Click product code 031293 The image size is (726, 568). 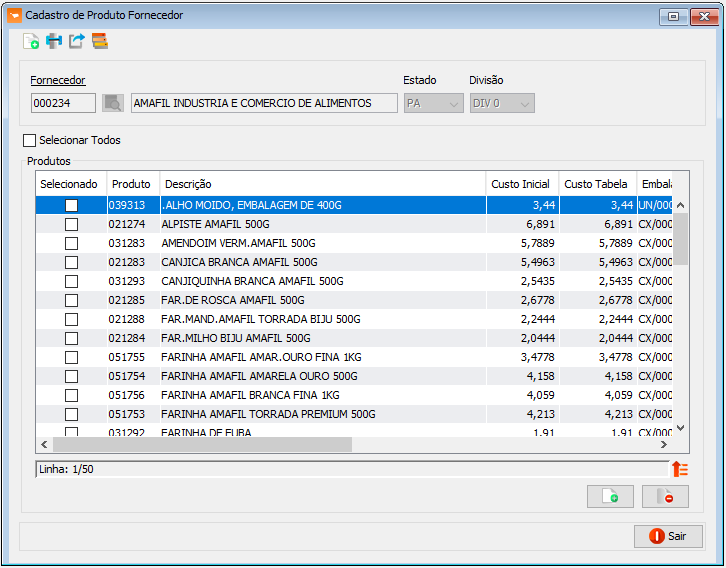point(126,281)
